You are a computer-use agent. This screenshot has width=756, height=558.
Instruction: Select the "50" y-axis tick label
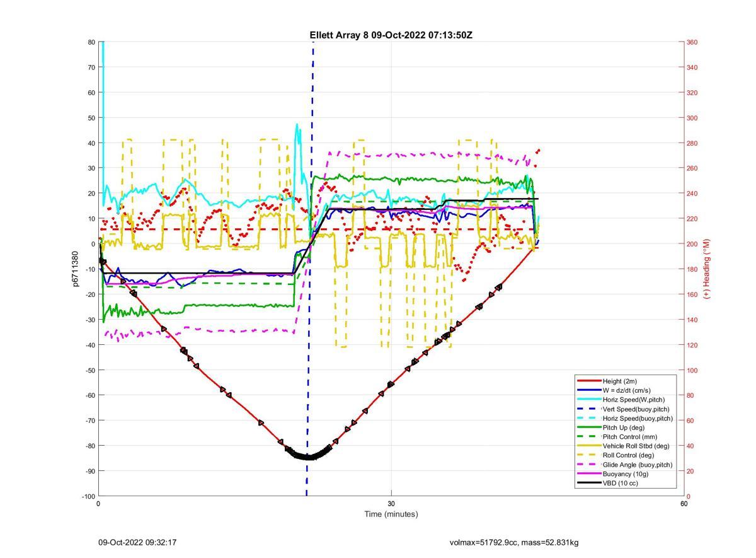click(91, 118)
